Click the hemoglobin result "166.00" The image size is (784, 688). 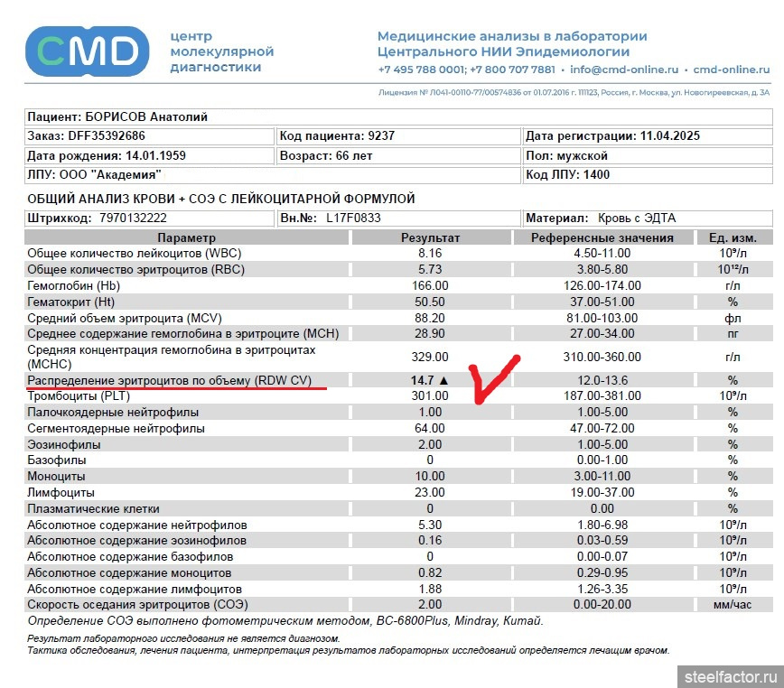[x=430, y=286]
